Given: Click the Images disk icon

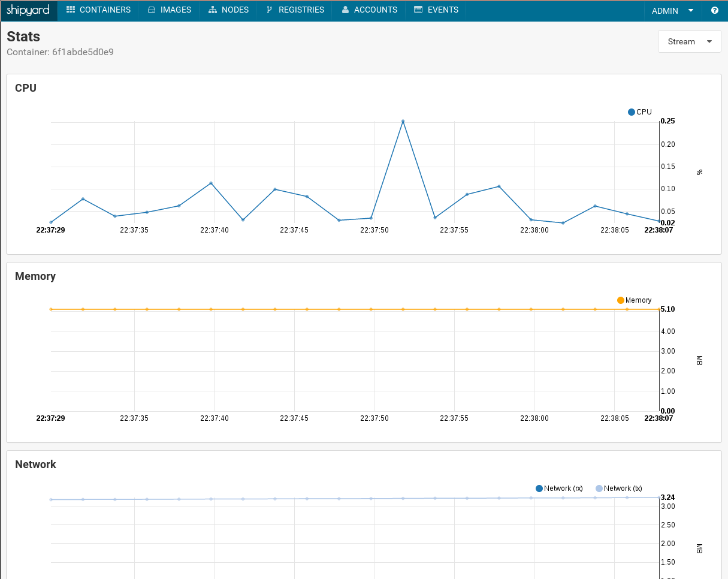Looking at the screenshot, I should pos(152,10).
